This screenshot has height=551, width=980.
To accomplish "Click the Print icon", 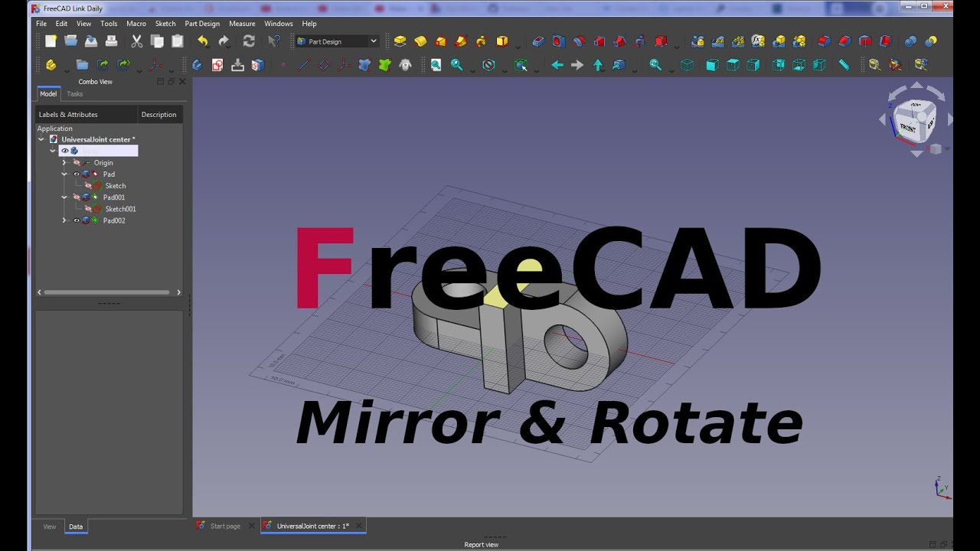I will point(111,41).
